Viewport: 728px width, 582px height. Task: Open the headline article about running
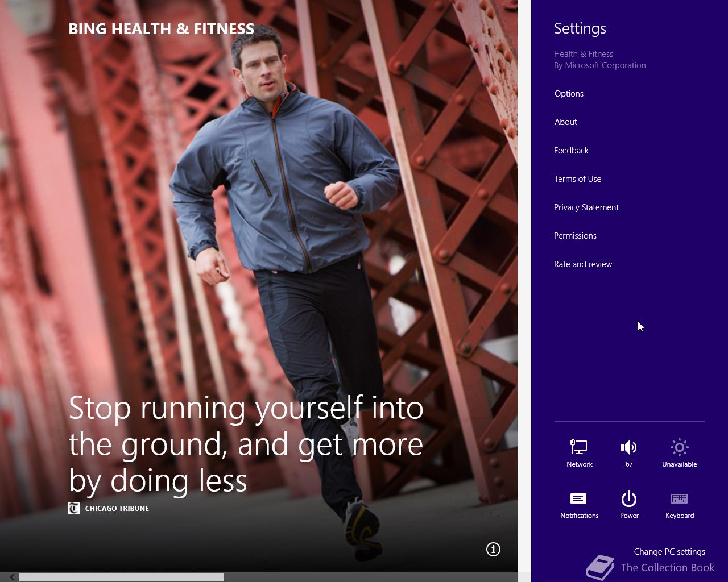246,443
